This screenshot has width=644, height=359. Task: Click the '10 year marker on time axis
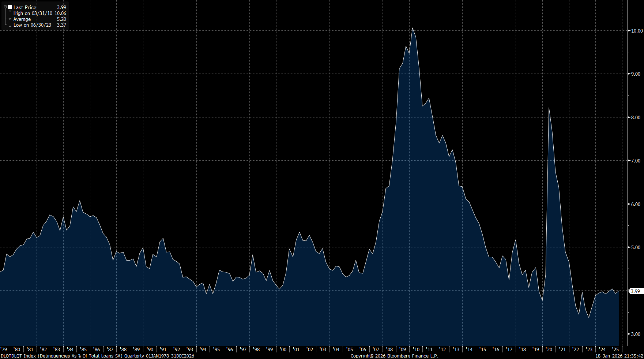click(416, 349)
